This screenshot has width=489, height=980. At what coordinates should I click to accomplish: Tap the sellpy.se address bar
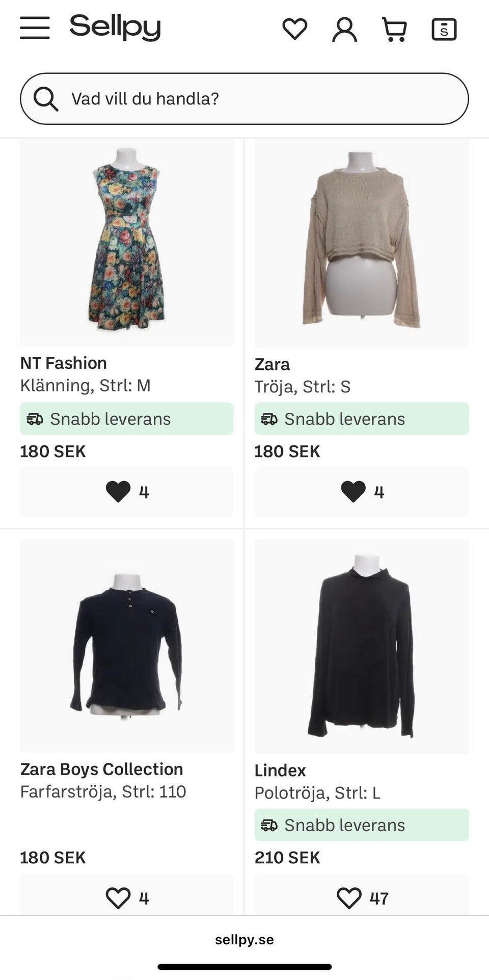click(x=244, y=940)
